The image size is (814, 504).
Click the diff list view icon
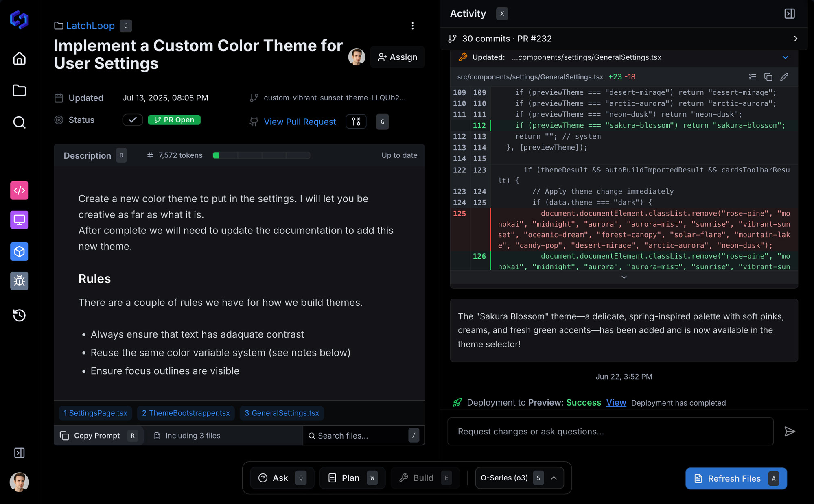coord(753,76)
